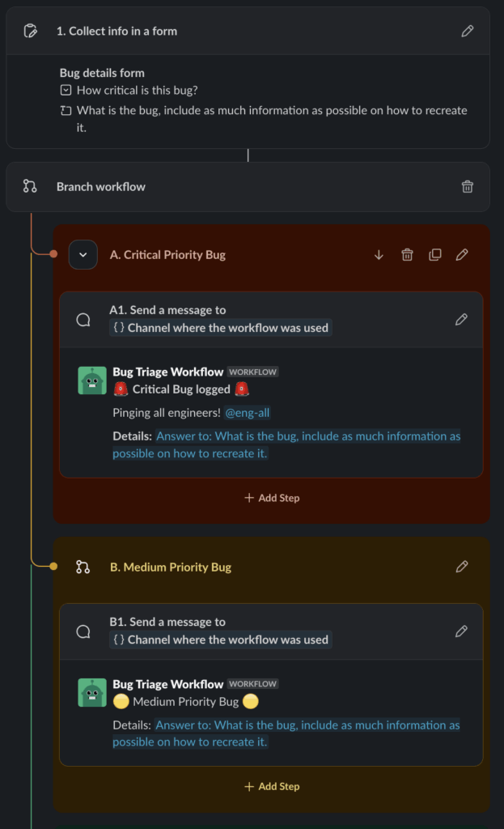
Task: Click the form icon beside step 1
Action: [31, 31]
